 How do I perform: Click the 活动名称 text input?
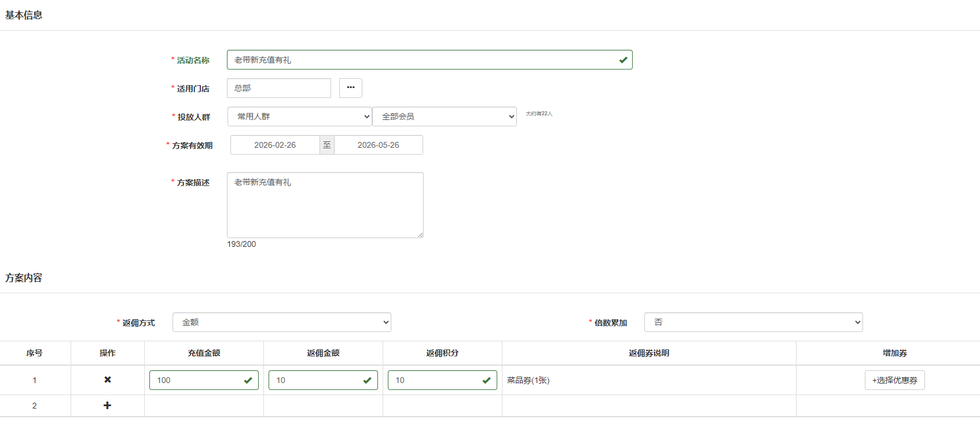pyautogui.click(x=423, y=60)
